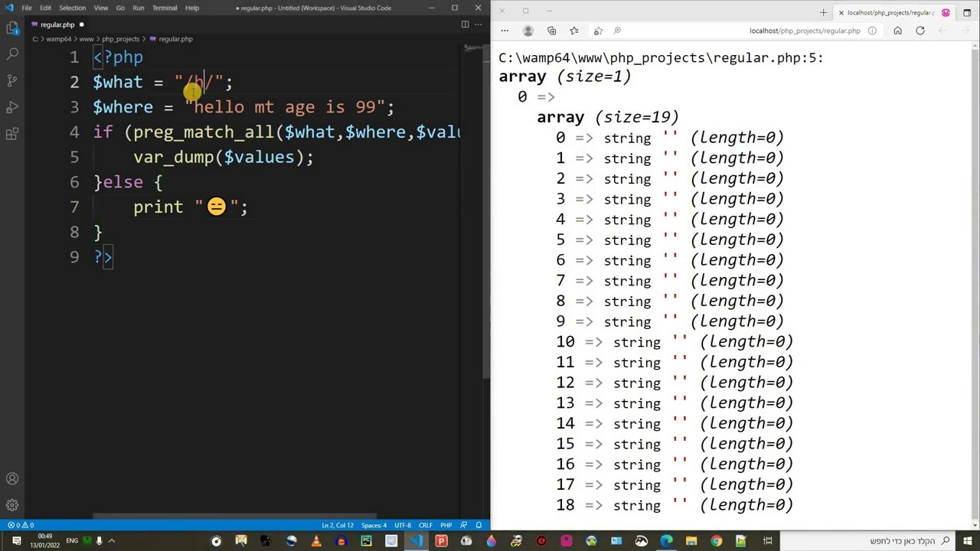Change file encoding UTF-8
This screenshot has width=980, height=551.
pos(403,525)
